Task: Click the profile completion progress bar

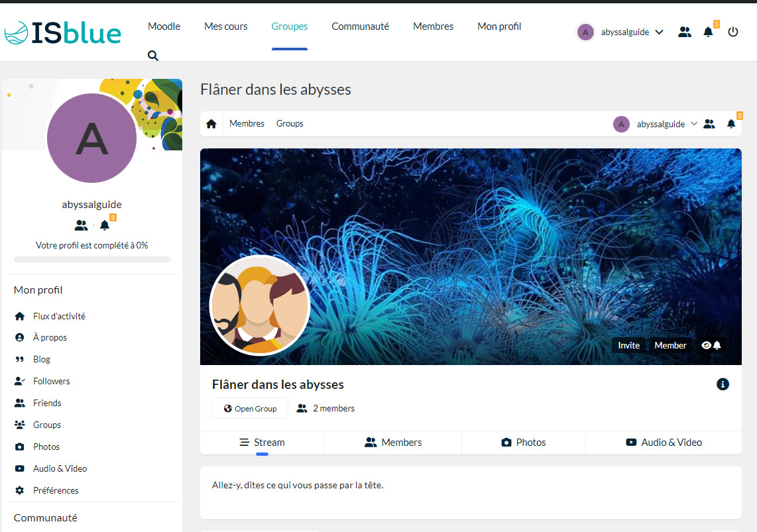Action: click(x=92, y=260)
